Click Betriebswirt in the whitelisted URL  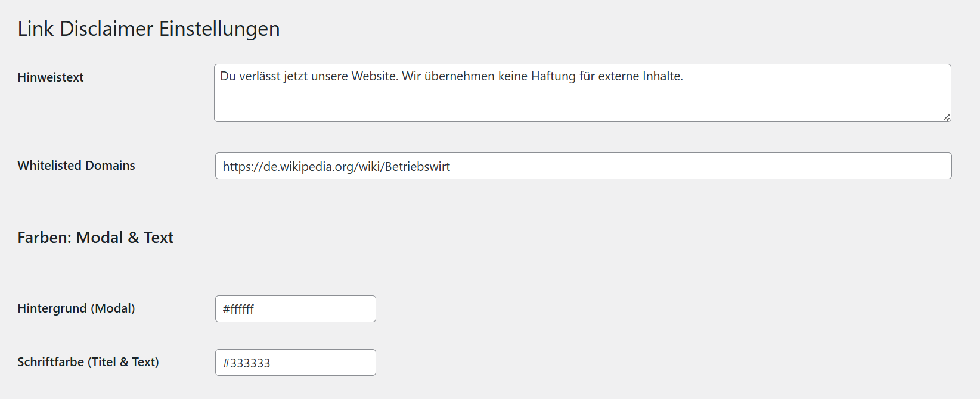(417, 167)
